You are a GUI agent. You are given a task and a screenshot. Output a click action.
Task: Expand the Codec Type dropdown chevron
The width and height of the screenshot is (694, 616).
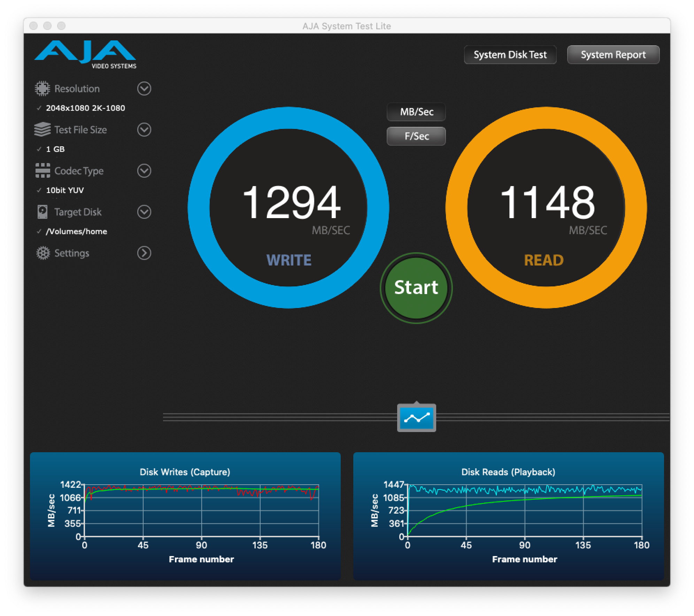point(144,171)
